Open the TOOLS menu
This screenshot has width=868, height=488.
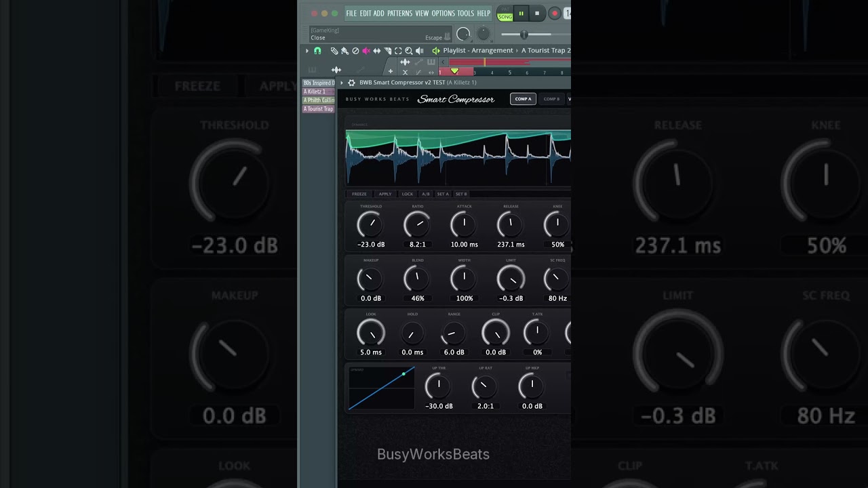coord(465,14)
